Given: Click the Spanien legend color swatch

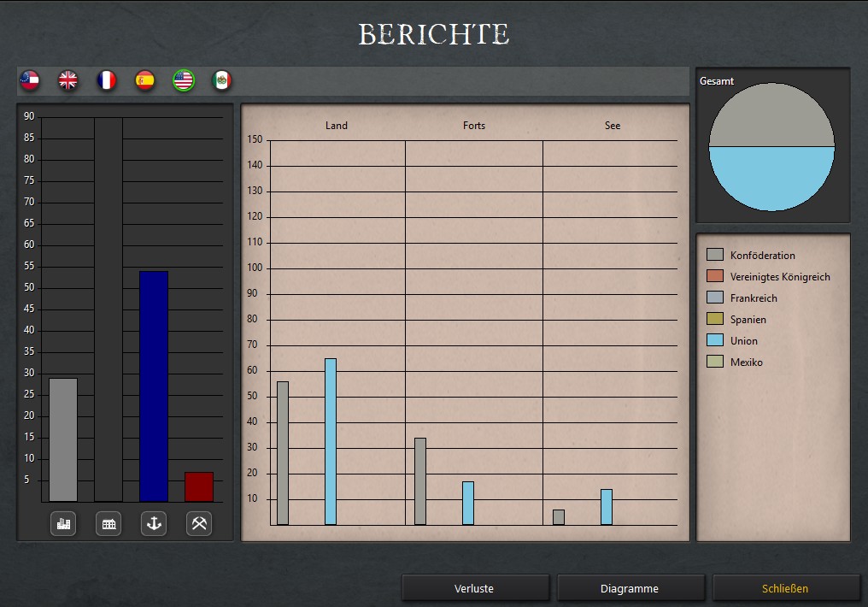Looking at the screenshot, I should [715, 318].
